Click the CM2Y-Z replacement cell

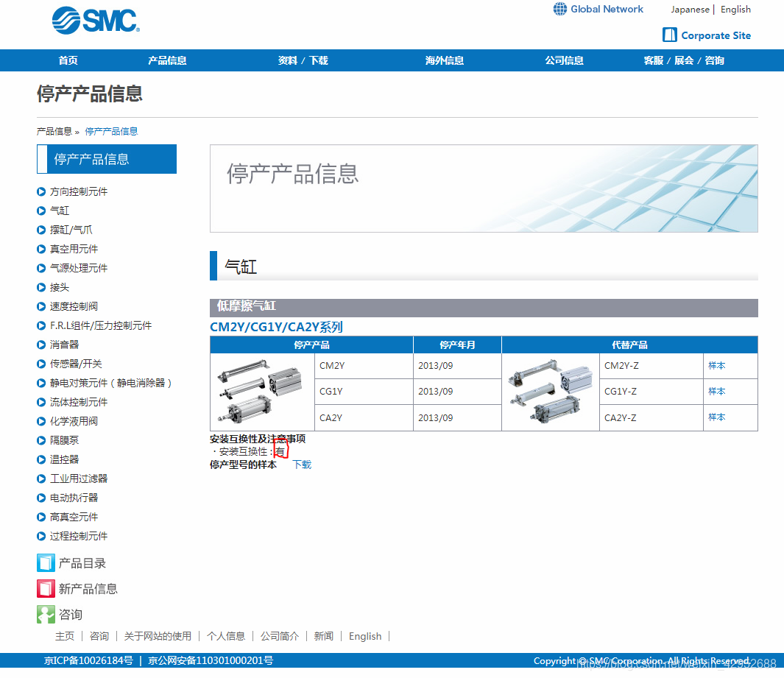pos(651,365)
